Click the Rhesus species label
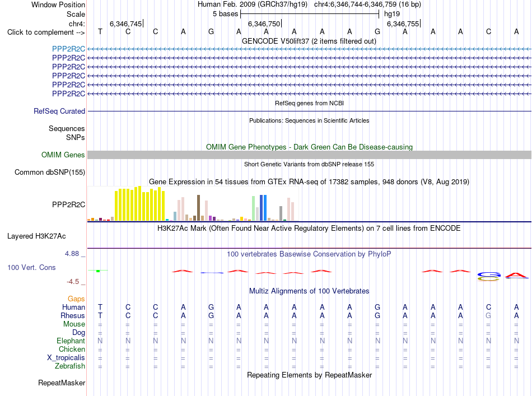This screenshot has width=532, height=396. [x=73, y=315]
